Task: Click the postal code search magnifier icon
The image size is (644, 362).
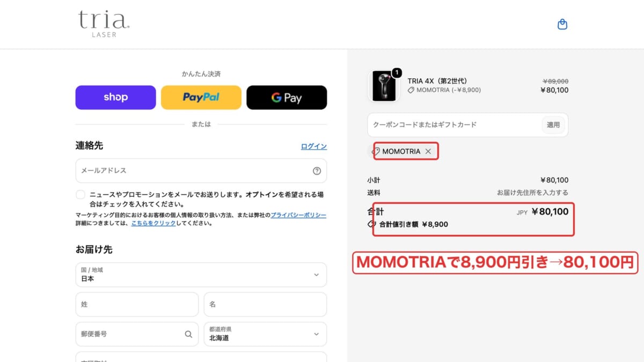Action: click(x=188, y=334)
